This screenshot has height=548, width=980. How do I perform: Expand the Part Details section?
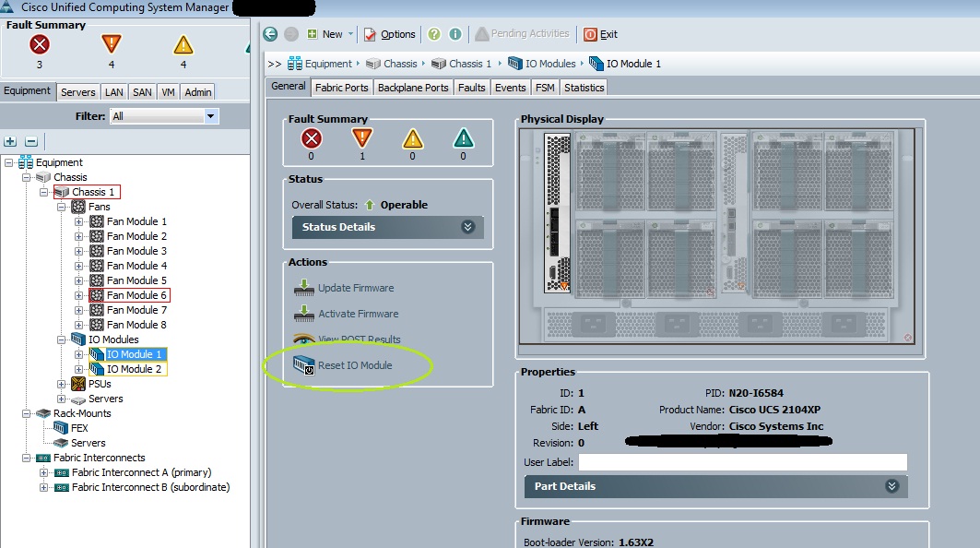pyautogui.click(x=891, y=486)
